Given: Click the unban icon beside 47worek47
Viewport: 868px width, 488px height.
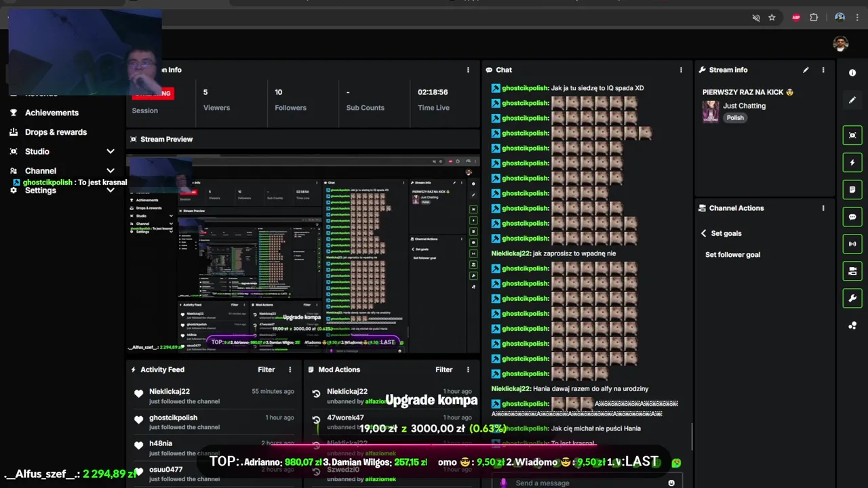Looking at the screenshot, I should 316,420.
